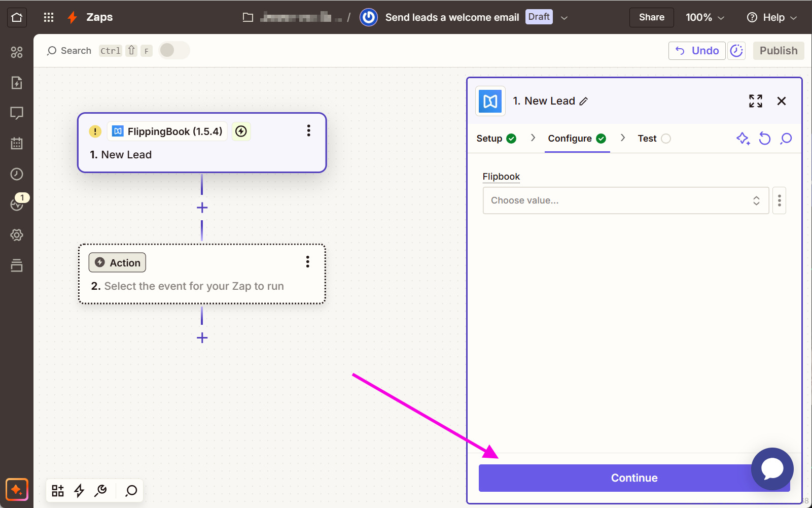Open the AI copilot sparkle button
This screenshot has width=812, height=508.
[17, 490]
